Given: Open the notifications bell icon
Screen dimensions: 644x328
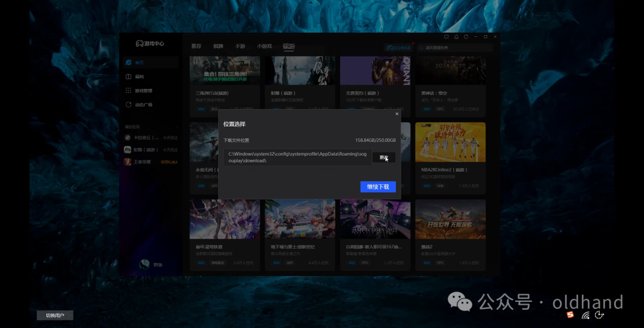Looking at the screenshot, I should [x=456, y=37].
